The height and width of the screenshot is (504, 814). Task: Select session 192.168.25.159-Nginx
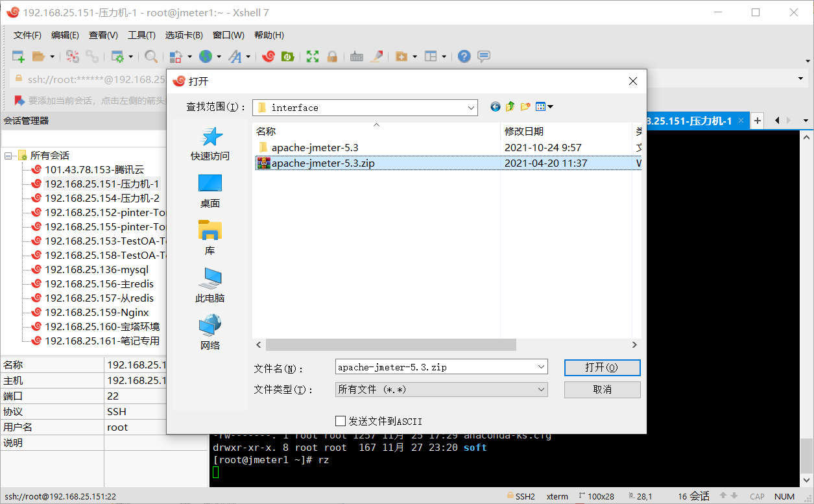coord(97,313)
